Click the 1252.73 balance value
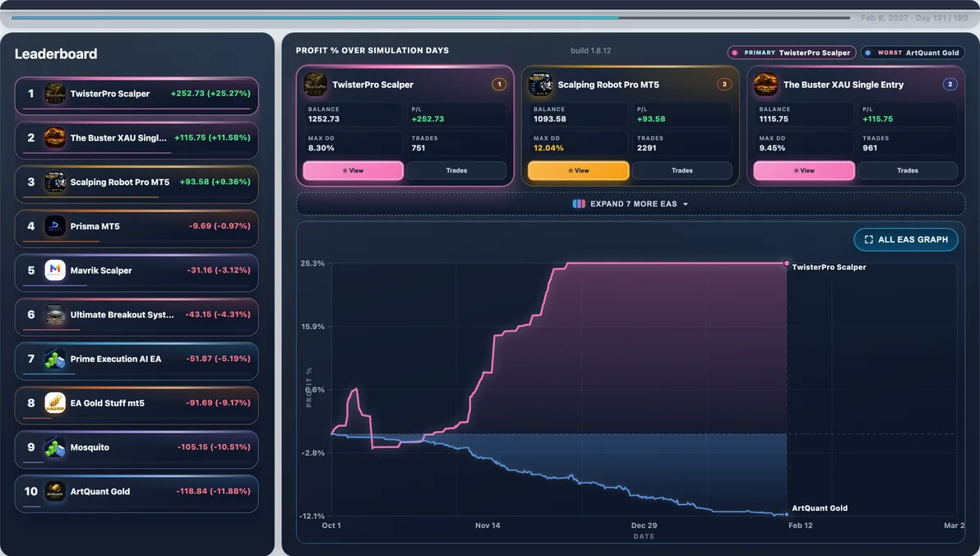The width and height of the screenshot is (980, 556). click(324, 118)
